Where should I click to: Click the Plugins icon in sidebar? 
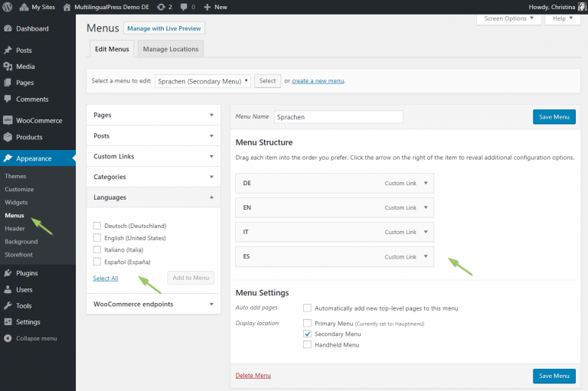tap(8, 273)
